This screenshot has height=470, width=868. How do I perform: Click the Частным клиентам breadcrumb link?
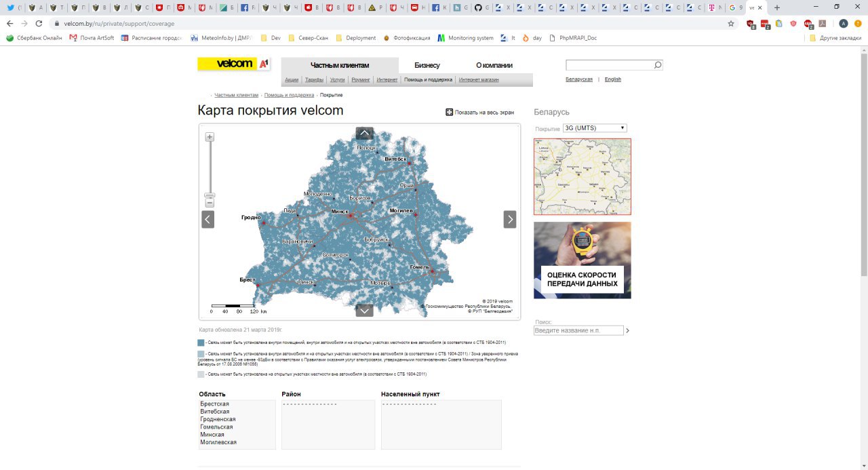[x=237, y=95]
